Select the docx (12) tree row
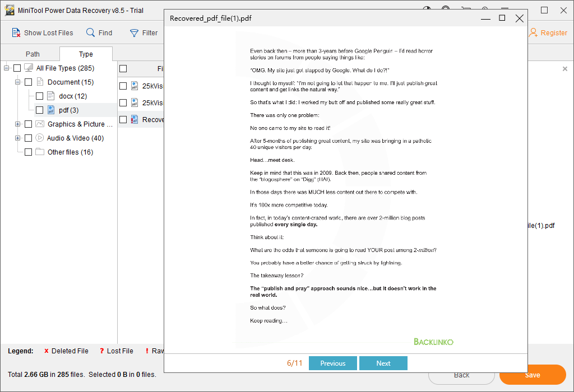The height and width of the screenshot is (392, 574). click(73, 96)
